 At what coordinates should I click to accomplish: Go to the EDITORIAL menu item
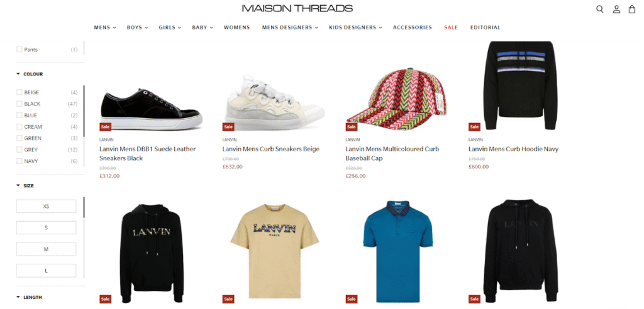(x=486, y=28)
